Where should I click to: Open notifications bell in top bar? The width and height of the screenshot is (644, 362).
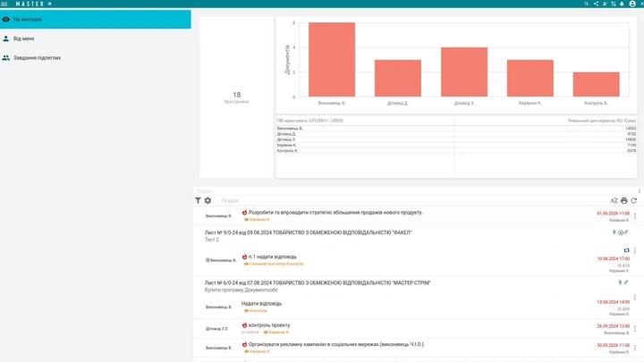622,4
